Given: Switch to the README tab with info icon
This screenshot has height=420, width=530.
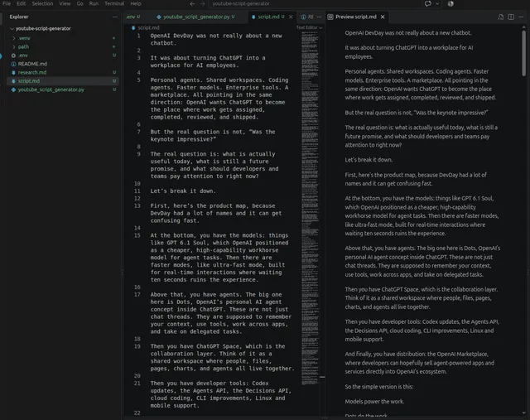Looking at the screenshot, I should [x=307, y=17].
